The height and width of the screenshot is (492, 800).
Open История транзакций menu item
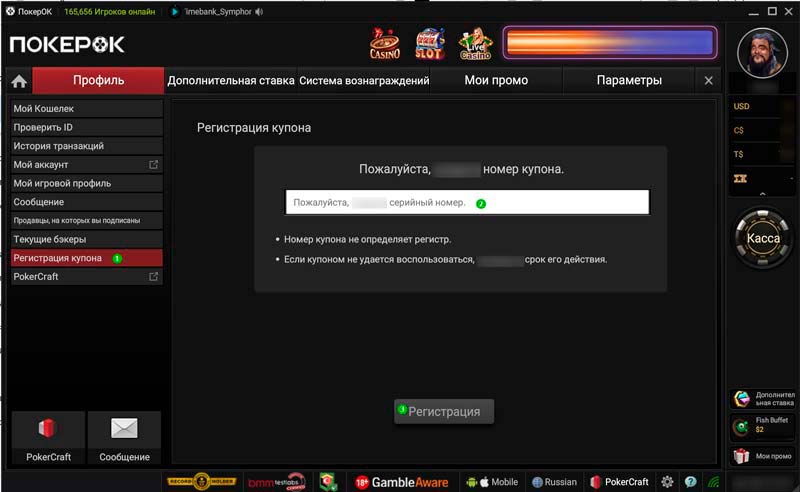(x=87, y=146)
